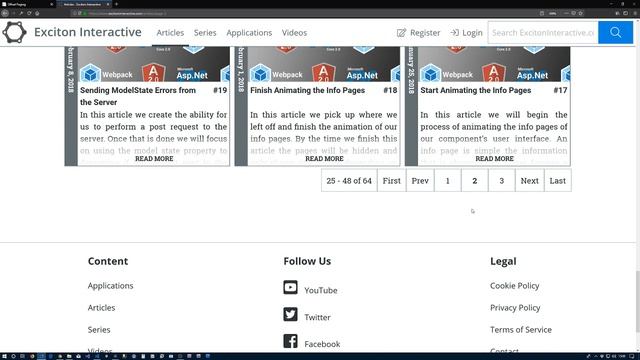Click the footer Applications link
640x360 pixels.
[110, 286]
